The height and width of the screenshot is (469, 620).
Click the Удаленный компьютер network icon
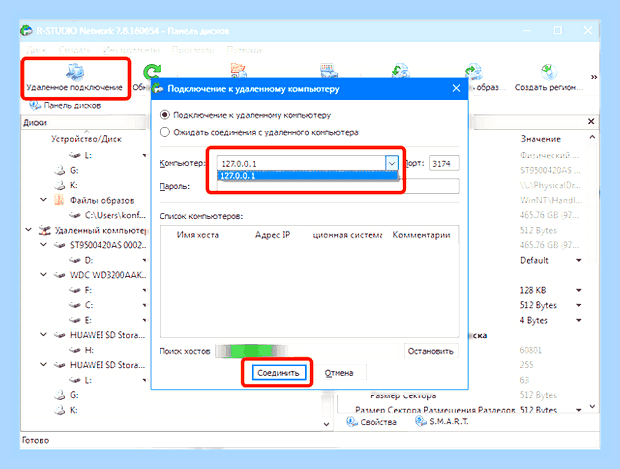[x=45, y=230]
